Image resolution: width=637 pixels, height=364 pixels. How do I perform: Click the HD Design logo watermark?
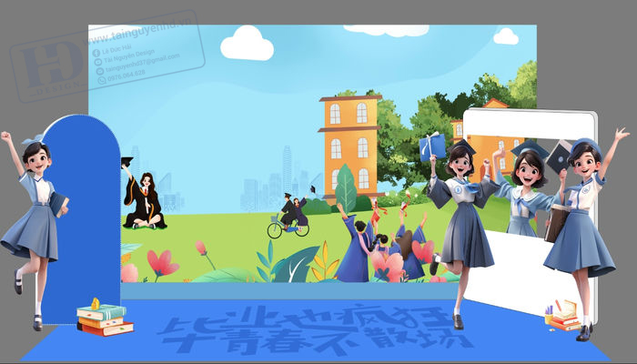(x=51, y=65)
